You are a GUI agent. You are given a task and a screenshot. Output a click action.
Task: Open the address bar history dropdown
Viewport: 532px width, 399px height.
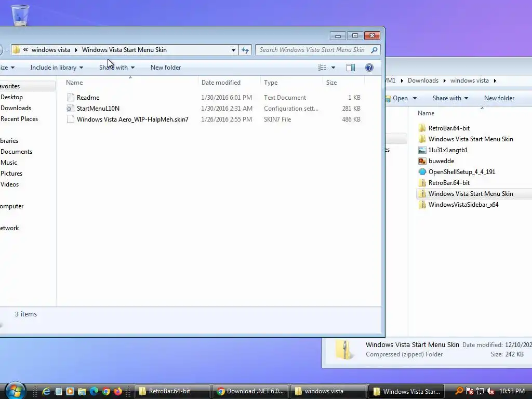click(x=233, y=50)
